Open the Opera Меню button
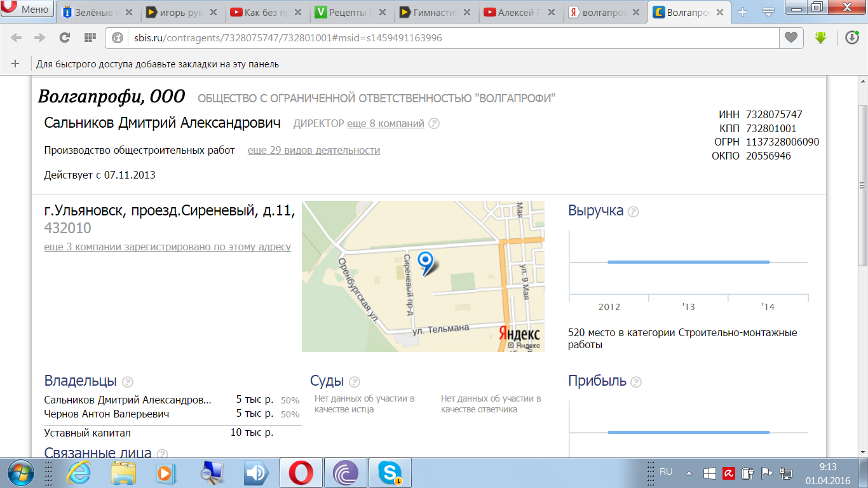 [x=28, y=10]
